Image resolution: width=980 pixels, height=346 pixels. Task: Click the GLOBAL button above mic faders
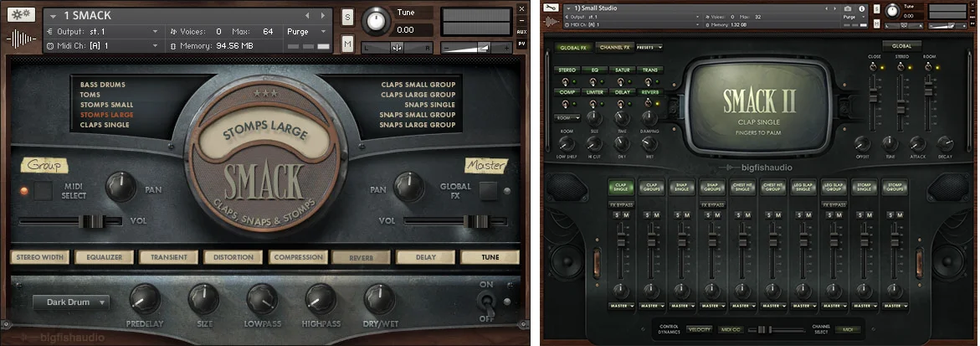click(x=901, y=46)
